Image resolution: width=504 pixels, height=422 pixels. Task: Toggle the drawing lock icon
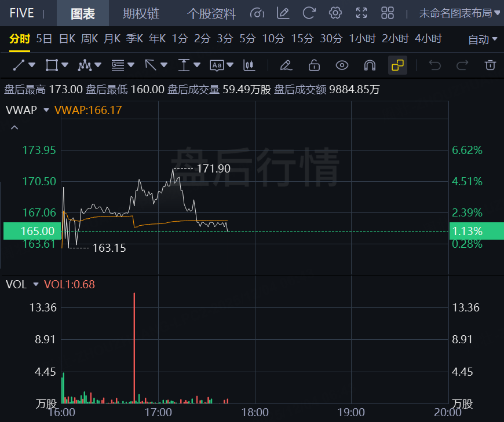click(314, 65)
